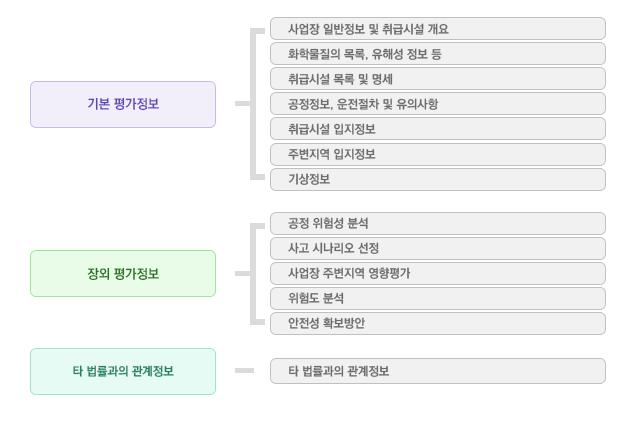Image resolution: width=638 pixels, height=430 pixels.
Task: Open 공정정보, 운전절차 및 유의사항 item
Action: pos(438,104)
